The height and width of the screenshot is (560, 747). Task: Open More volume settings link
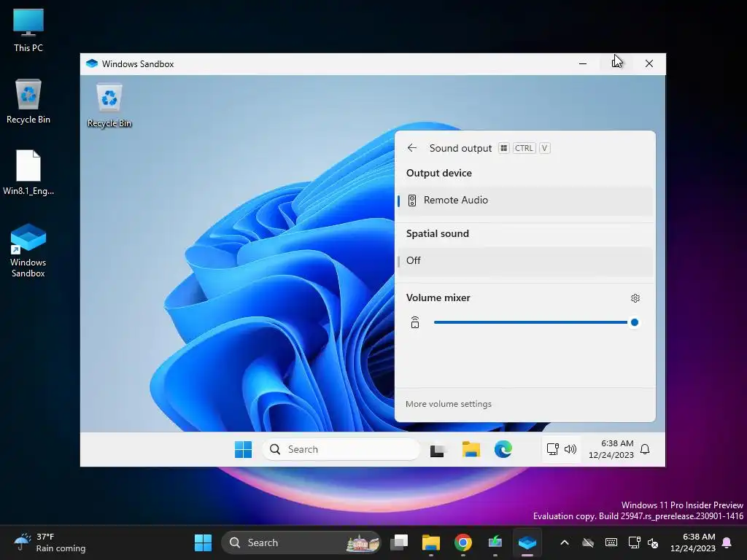(449, 404)
